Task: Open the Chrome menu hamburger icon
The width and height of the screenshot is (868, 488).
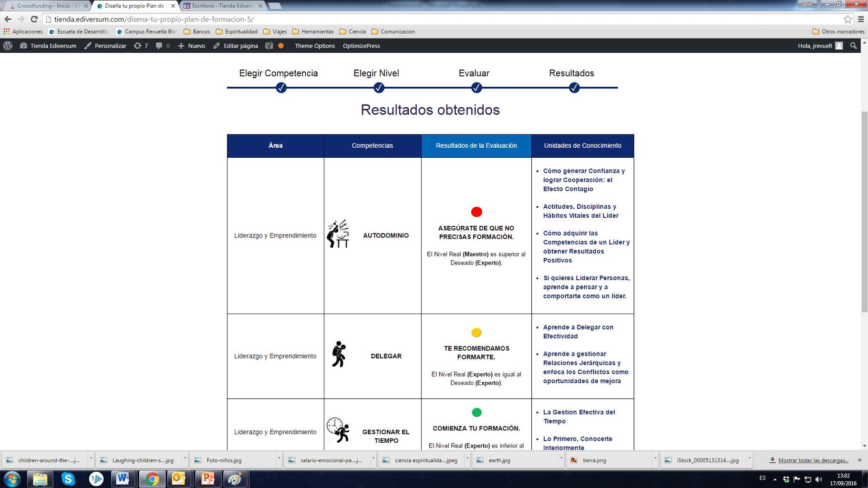Action: [861, 19]
